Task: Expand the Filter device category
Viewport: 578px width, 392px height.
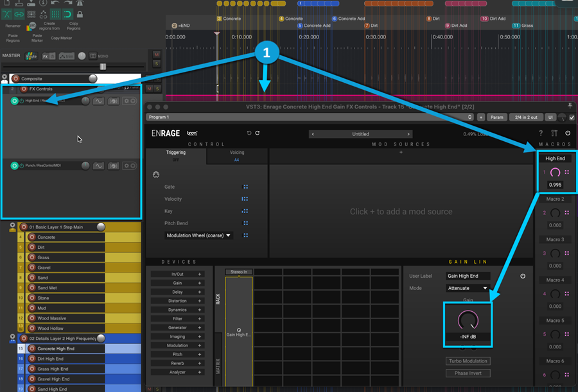Action: click(200, 319)
